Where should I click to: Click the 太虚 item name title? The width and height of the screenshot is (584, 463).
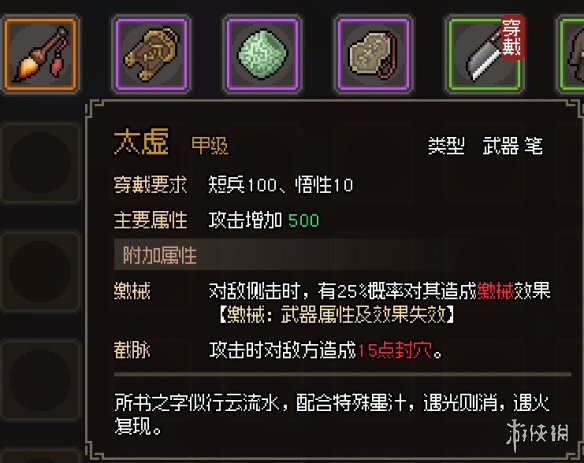pos(141,142)
